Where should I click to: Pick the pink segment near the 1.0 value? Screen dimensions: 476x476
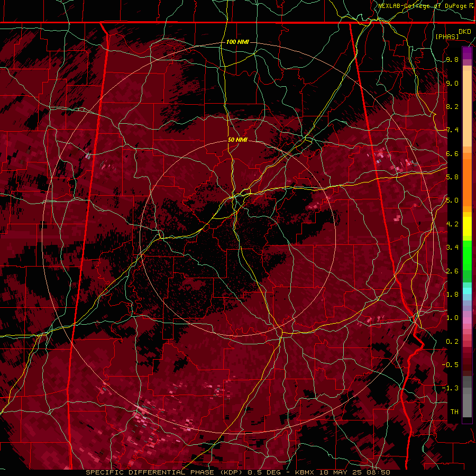click(x=467, y=321)
